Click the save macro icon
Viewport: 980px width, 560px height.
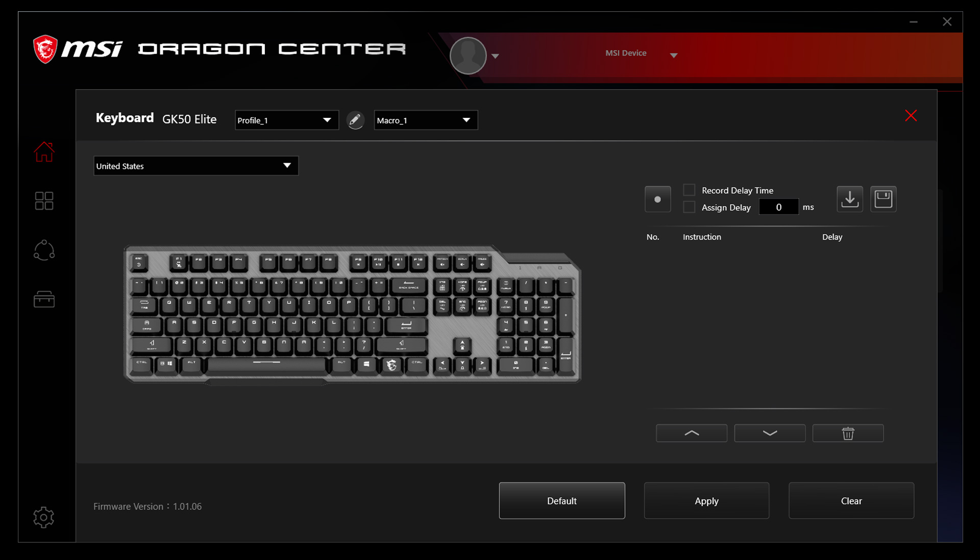(x=883, y=198)
